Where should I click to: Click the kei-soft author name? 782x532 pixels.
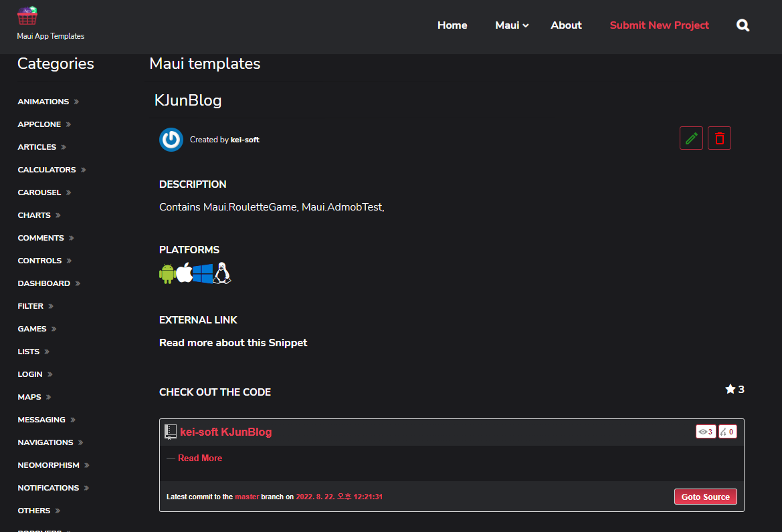point(245,140)
